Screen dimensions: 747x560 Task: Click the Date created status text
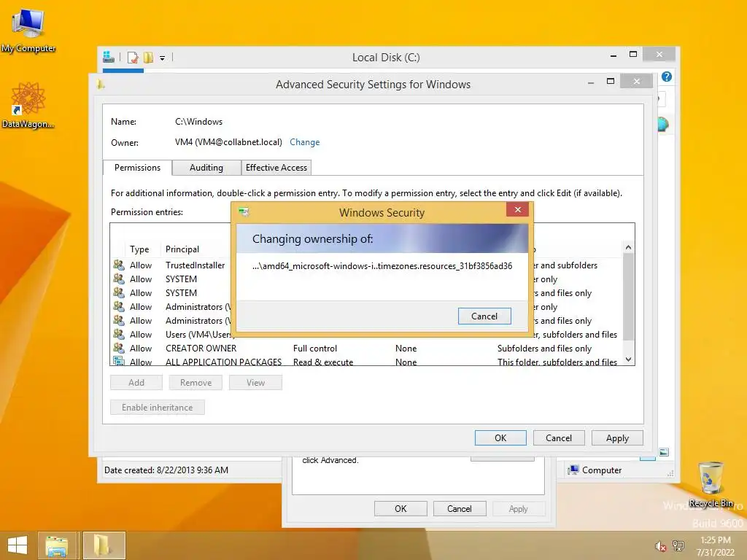tap(166, 470)
